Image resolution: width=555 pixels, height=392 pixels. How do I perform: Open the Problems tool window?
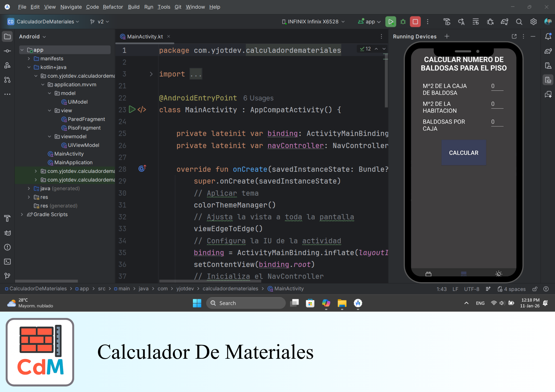7,247
